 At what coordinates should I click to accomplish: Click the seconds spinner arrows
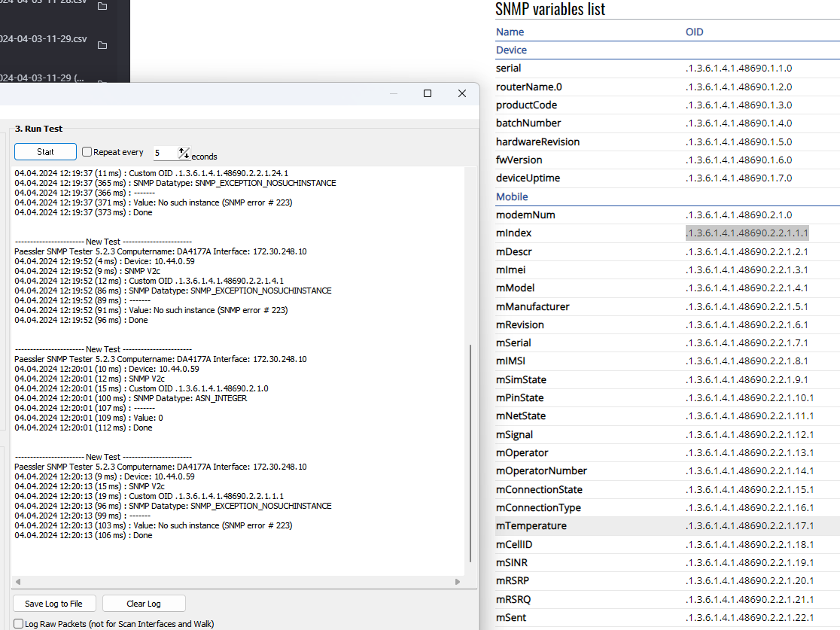tap(184, 154)
